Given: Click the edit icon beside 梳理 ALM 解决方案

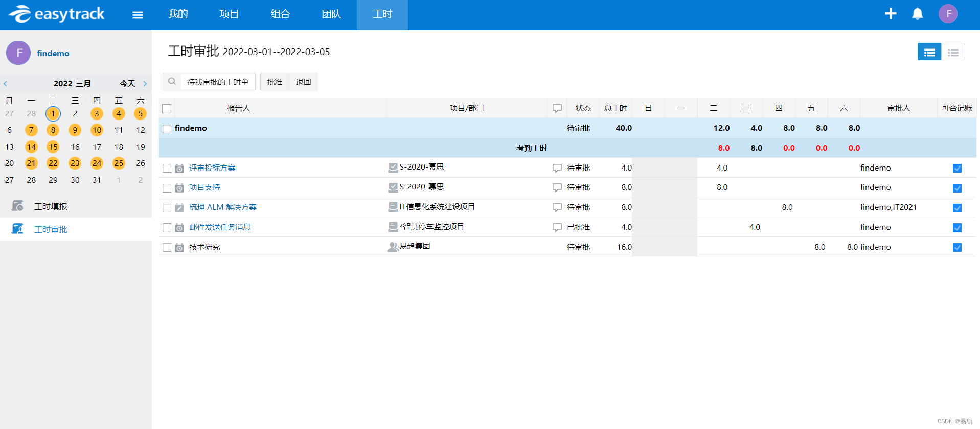Looking at the screenshot, I should click(x=179, y=208).
